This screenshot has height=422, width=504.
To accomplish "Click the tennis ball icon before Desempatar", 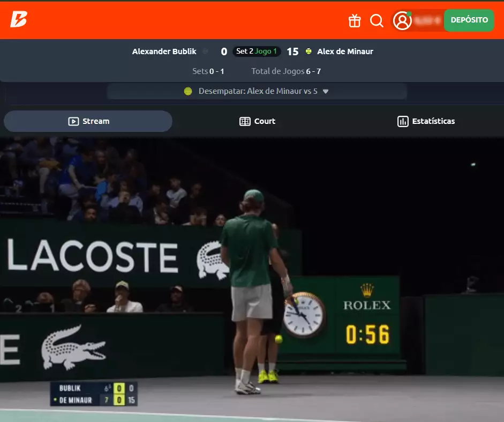I will (x=188, y=91).
